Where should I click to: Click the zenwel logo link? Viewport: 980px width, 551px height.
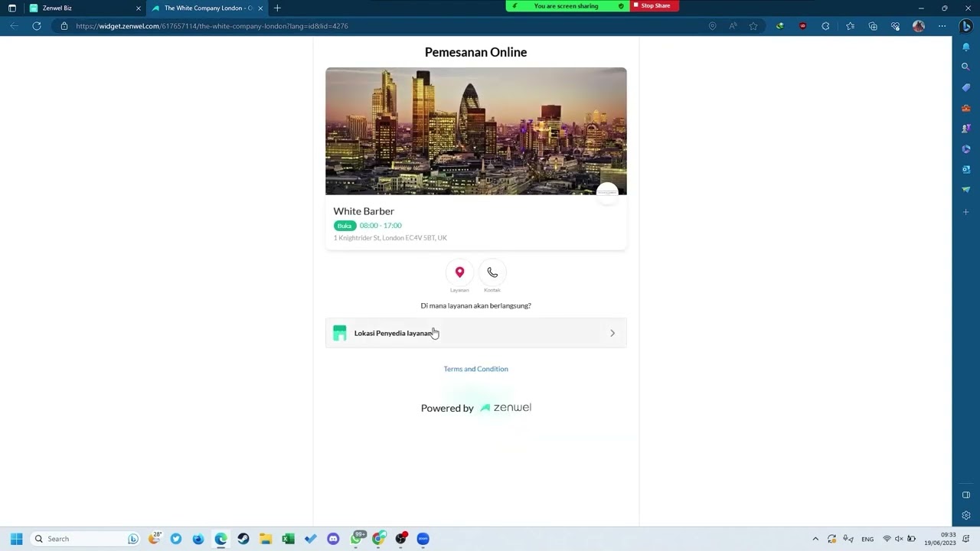[505, 408]
